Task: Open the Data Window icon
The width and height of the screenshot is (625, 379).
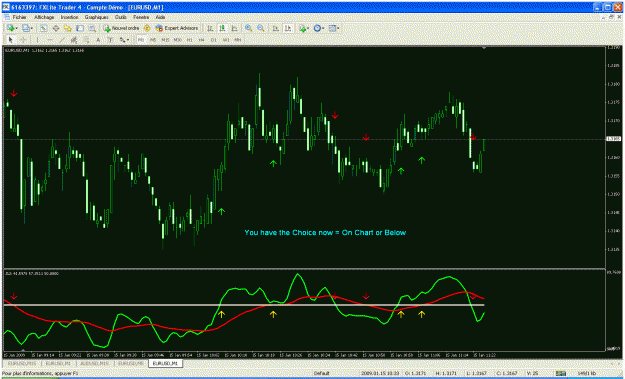Action: [x=56, y=28]
